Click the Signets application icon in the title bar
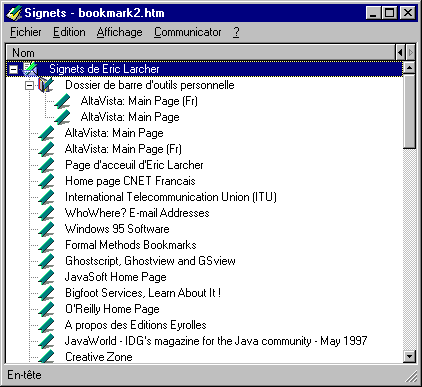Viewport: 422px width, 387px height. coord(14,13)
